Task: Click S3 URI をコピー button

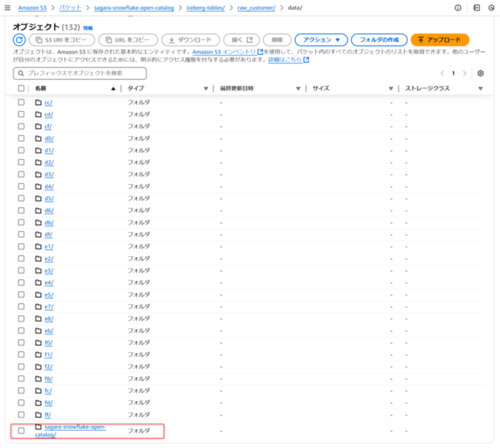Action: (x=62, y=40)
